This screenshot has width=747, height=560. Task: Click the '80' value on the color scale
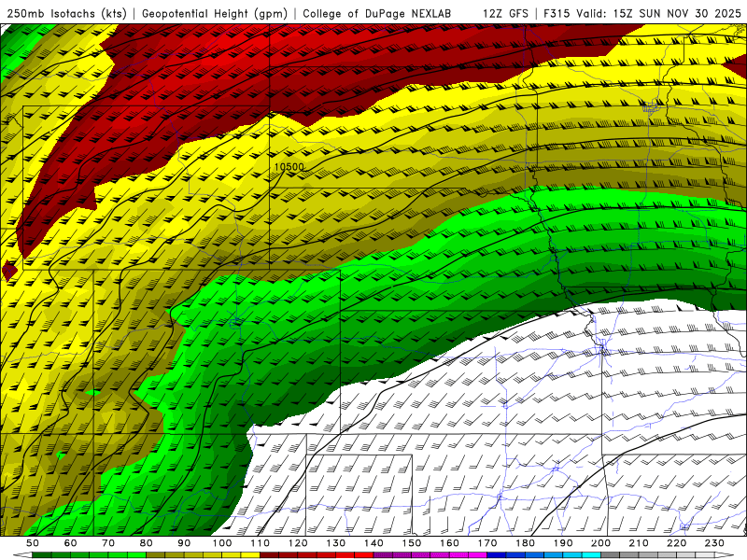pyautogui.click(x=147, y=543)
